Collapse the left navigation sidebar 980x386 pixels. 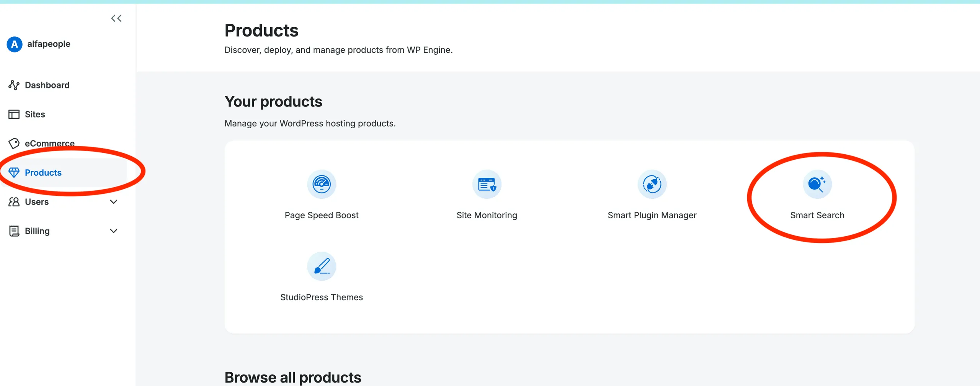pos(116,18)
